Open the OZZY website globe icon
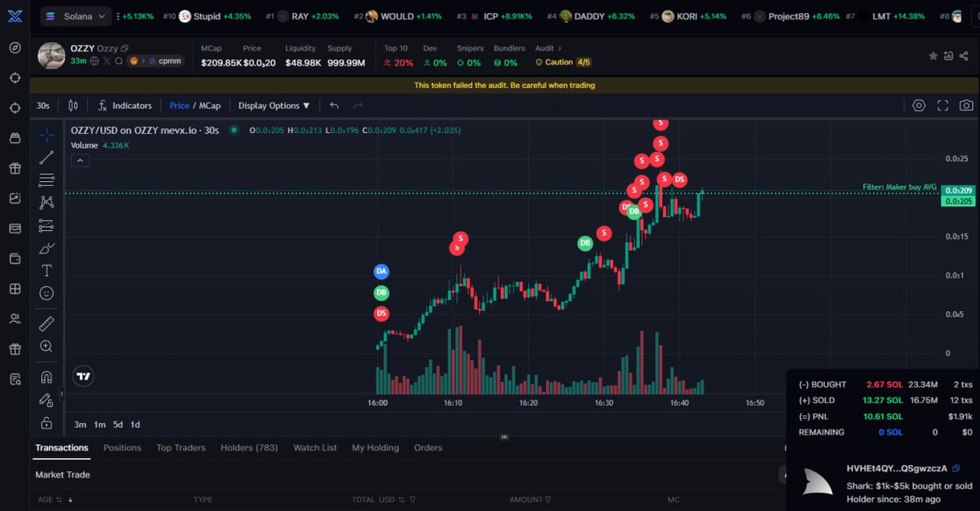This screenshot has height=511, width=980. (x=95, y=61)
